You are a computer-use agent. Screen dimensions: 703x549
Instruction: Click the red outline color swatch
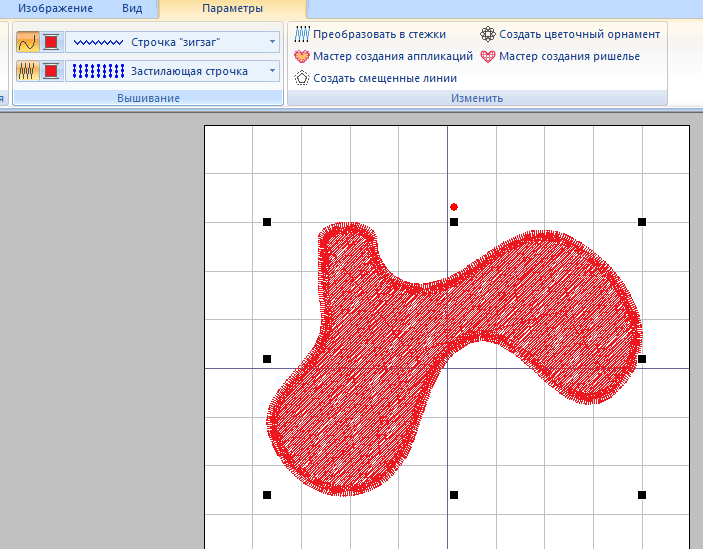coord(51,43)
